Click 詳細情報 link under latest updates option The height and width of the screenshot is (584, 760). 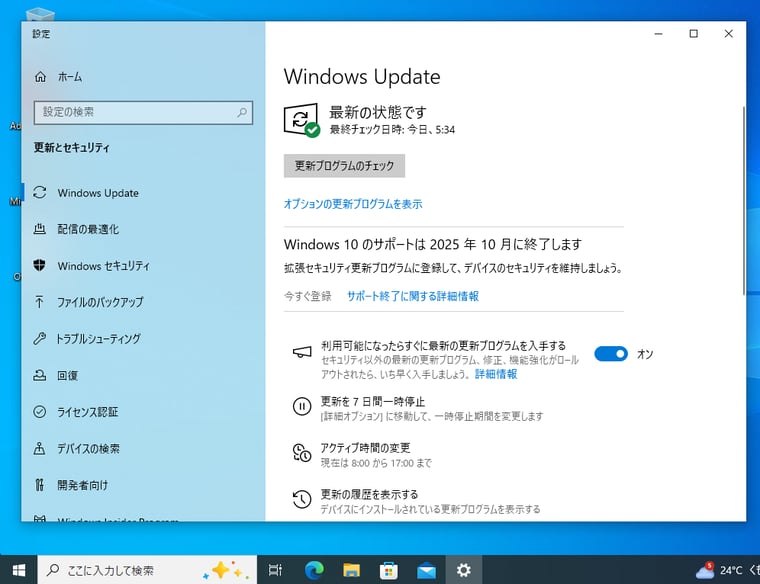496,374
